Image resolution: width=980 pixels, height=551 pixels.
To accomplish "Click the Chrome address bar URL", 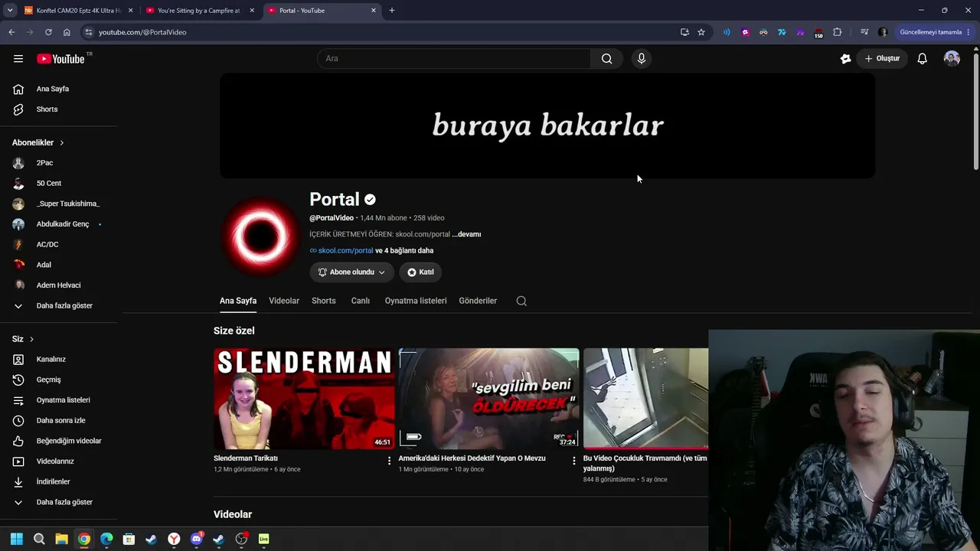I will pos(142,32).
